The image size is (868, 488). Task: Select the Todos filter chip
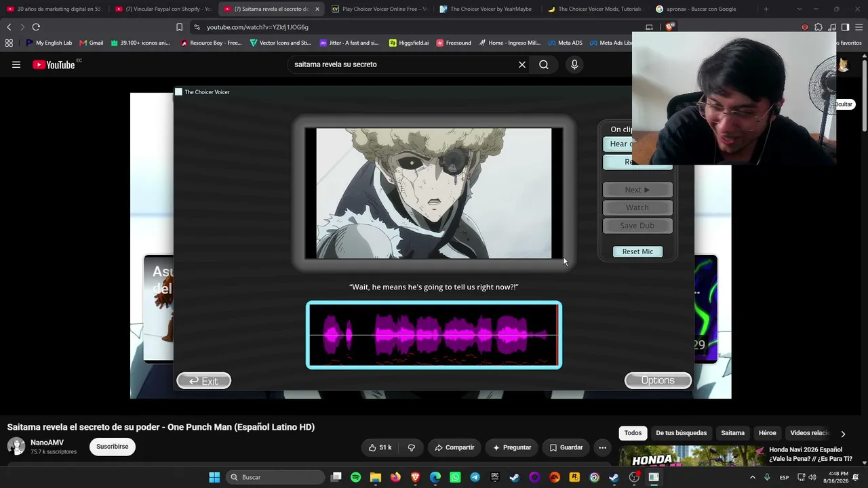(633, 433)
